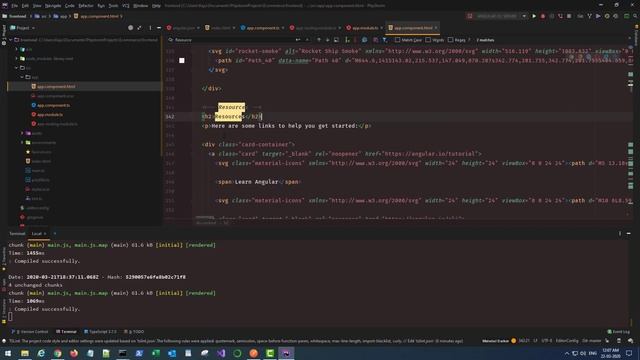Screen dimensions: 640x360
Task: Open File Explorer from the taskbar
Action: point(25,353)
